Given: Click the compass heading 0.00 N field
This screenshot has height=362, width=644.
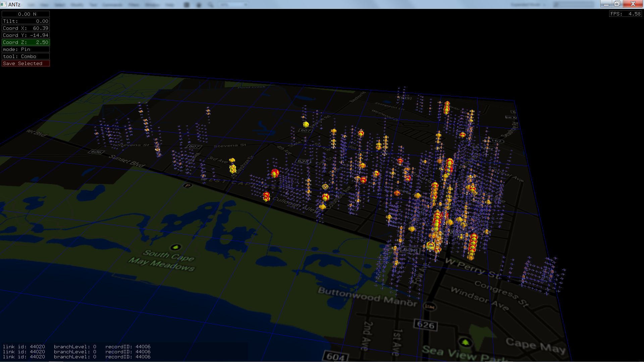Looking at the screenshot, I should 25,14.
